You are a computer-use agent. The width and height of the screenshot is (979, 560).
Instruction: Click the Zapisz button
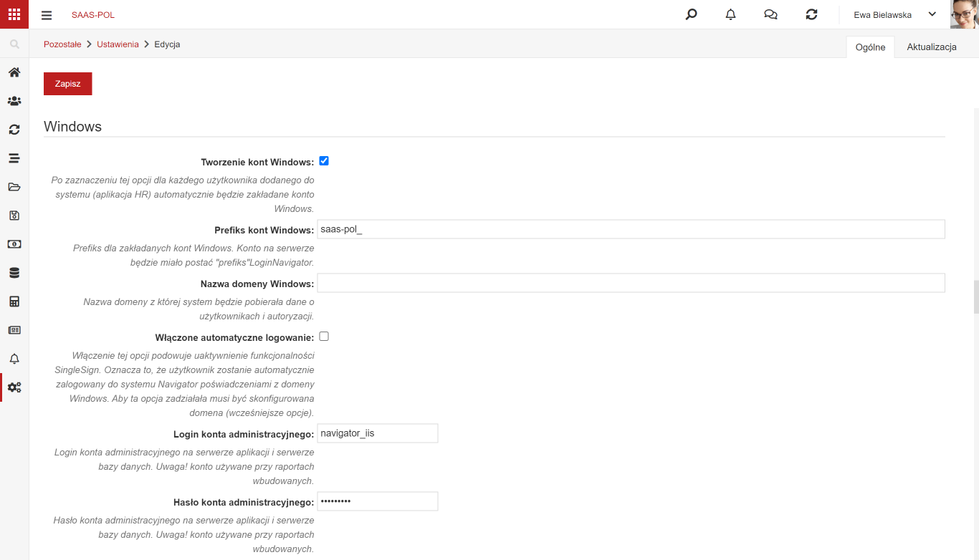pyautogui.click(x=68, y=84)
